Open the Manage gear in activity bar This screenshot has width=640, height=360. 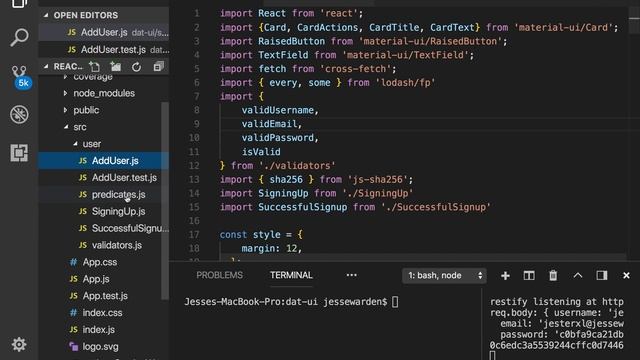pos(19,344)
